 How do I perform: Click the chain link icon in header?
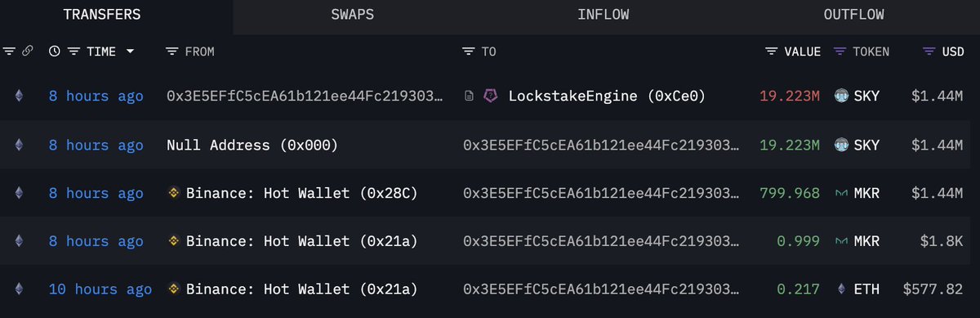click(27, 52)
